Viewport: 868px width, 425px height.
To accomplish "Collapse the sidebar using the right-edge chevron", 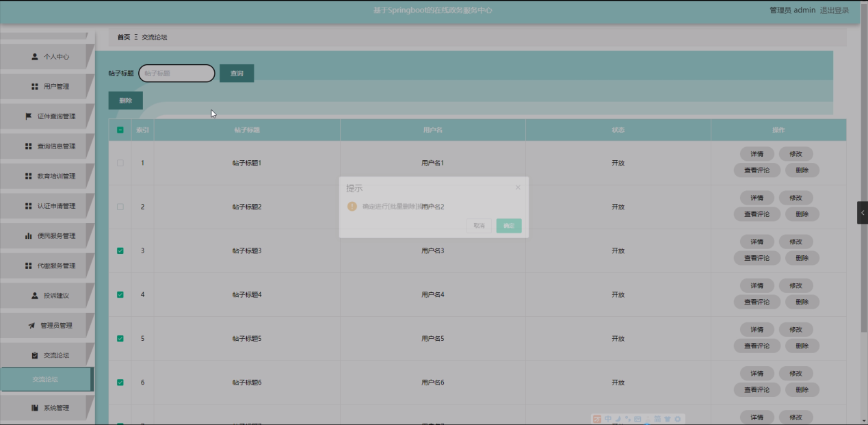I will 863,213.
